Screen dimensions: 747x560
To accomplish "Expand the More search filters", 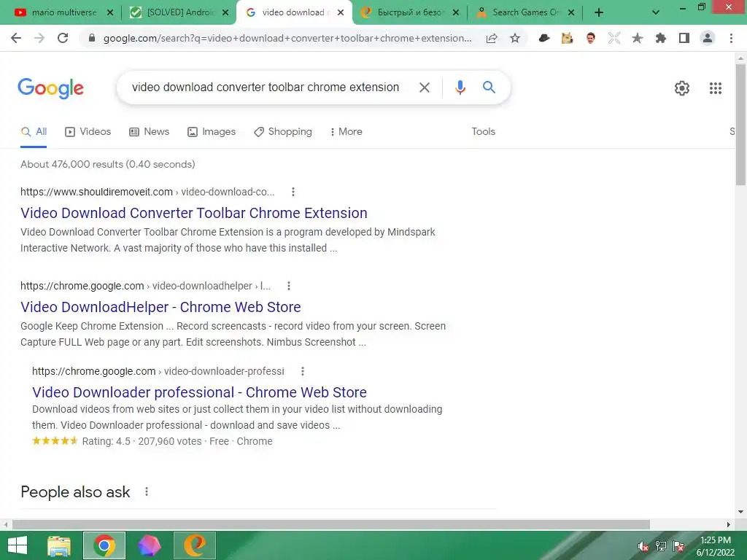I will (x=346, y=131).
